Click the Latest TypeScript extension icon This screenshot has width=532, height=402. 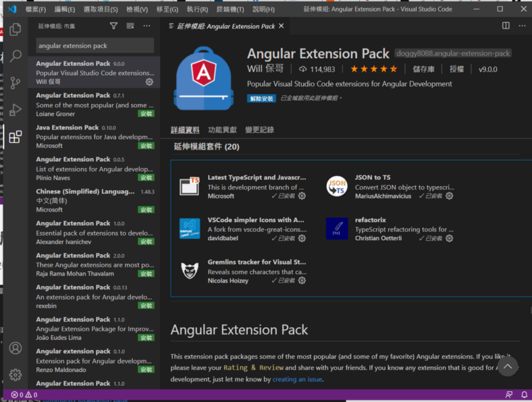(x=190, y=186)
